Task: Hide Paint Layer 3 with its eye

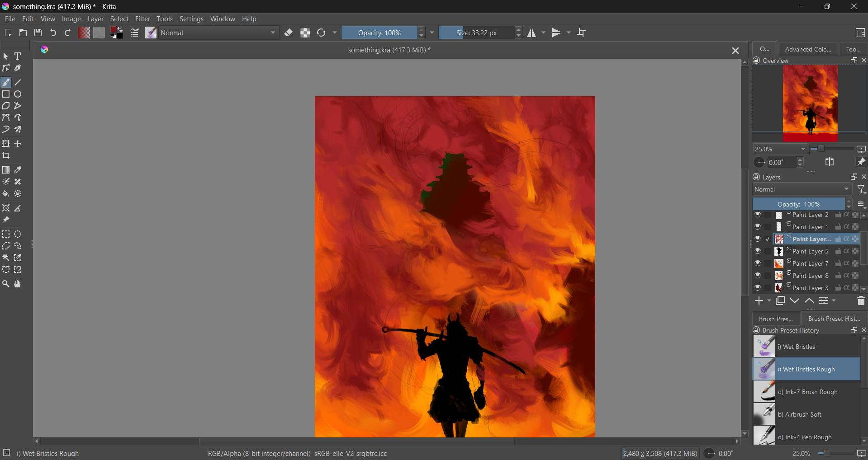Action: point(758,288)
